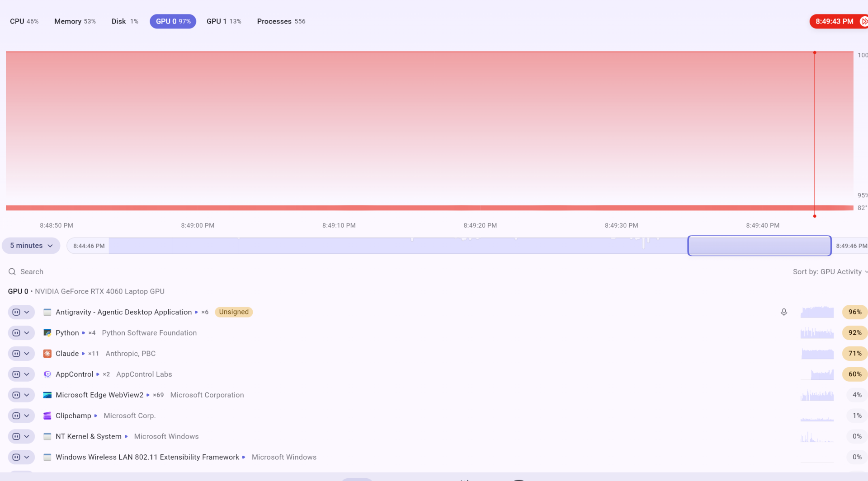Select the GPU 0 tab
Screen dimensions: 868x481
(173, 21)
